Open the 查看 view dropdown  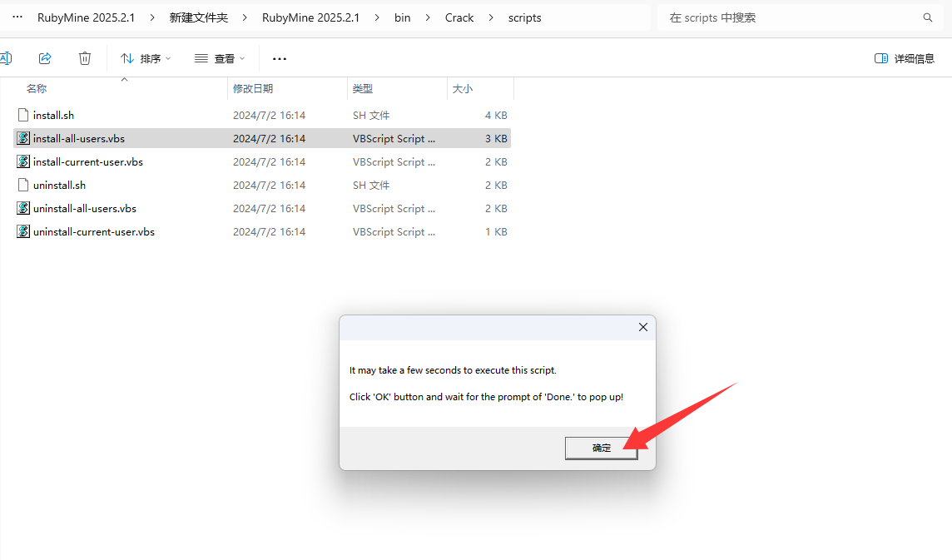point(220,58)
